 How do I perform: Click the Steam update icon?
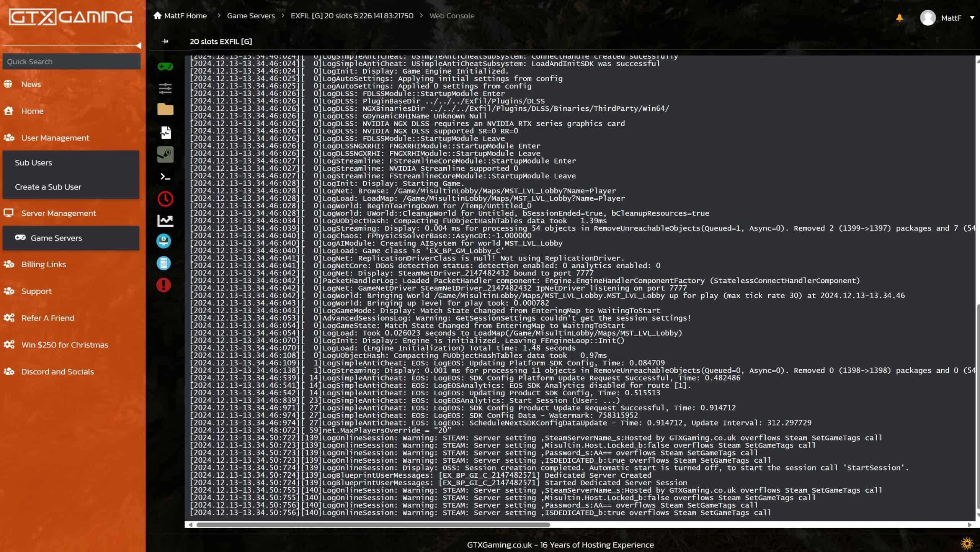[165, 155]
